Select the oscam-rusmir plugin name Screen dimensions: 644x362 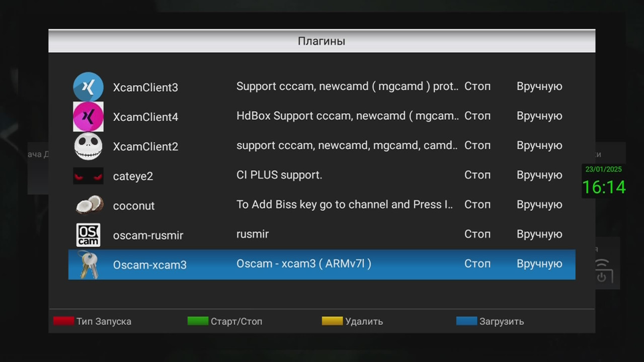[148, 235]
